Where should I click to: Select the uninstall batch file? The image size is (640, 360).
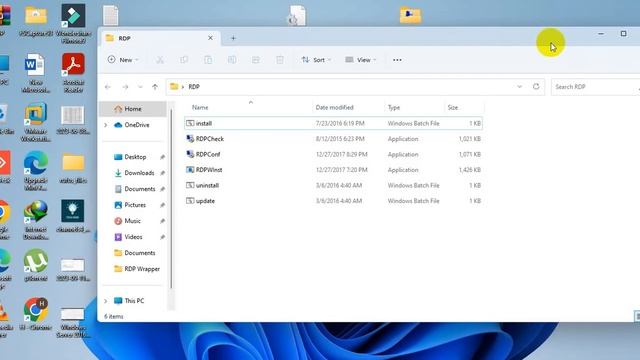pyautogui.click(x=333, y=185)
